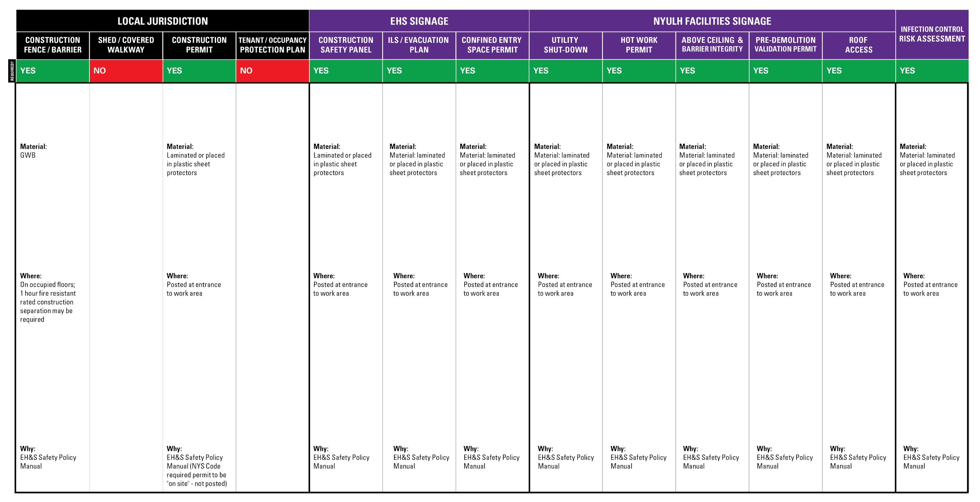Screen dimensions: 980x502
Task: Click the Confined Entry Space Permit header
Action: coord(492,45)
